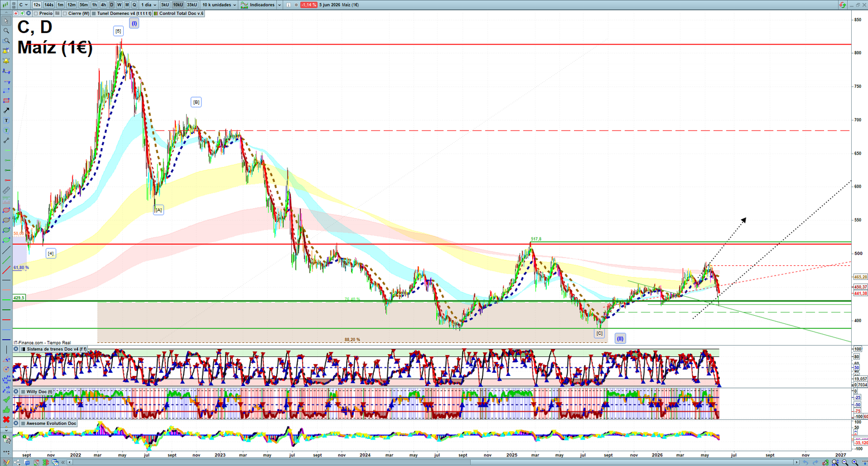Toggle the Precio checkbox
Viewport: 868px width, 466px height.
point(36,13)
